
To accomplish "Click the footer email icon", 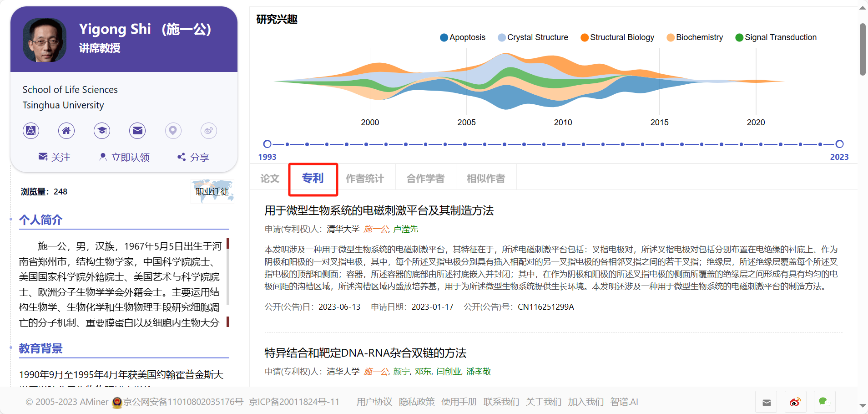I will coord(767,402).
